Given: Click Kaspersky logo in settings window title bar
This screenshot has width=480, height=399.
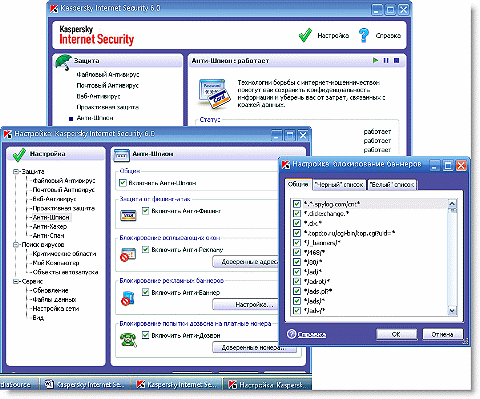Looking at the screenshot, I should 8,134.
